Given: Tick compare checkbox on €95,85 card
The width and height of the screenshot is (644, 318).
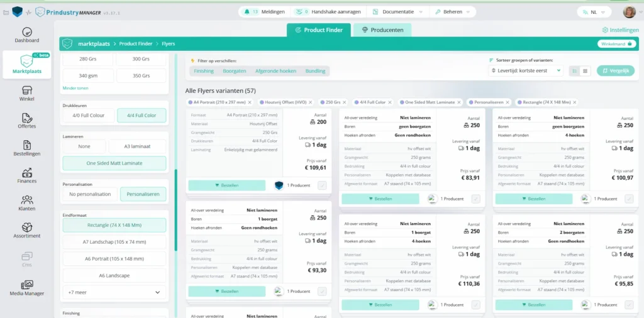Looking at the screenshot, I should coord(629,305).
